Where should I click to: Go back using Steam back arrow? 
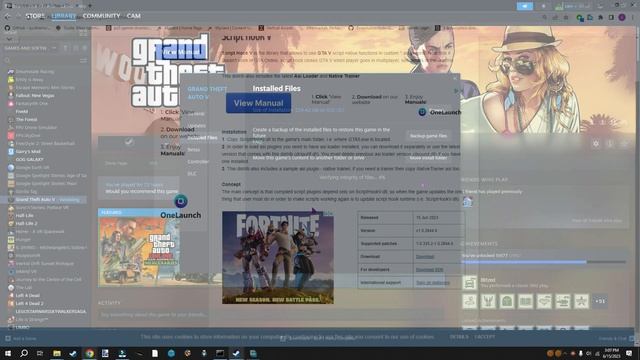(x=8, y=16)
